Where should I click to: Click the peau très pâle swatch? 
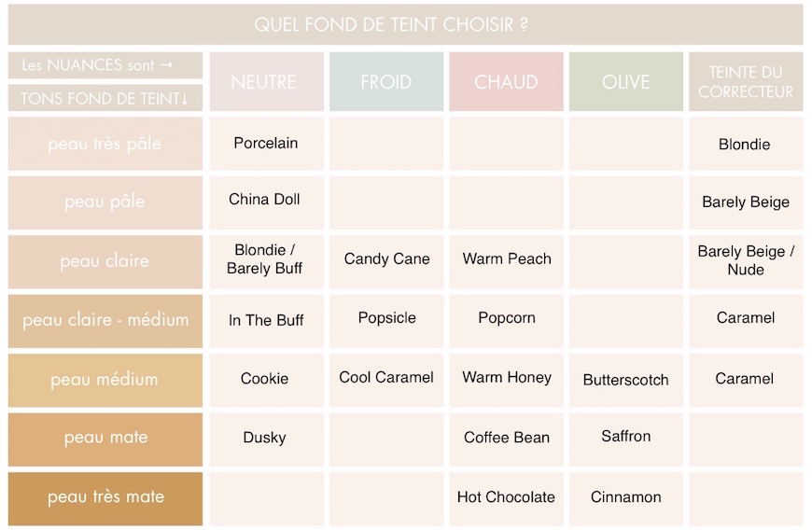105,144
